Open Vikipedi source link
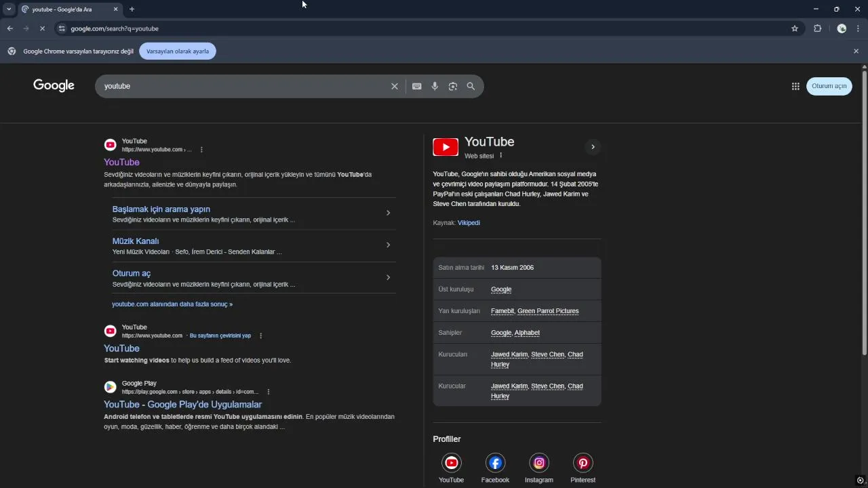The image size is (868, 488). (x=469, y=222)
